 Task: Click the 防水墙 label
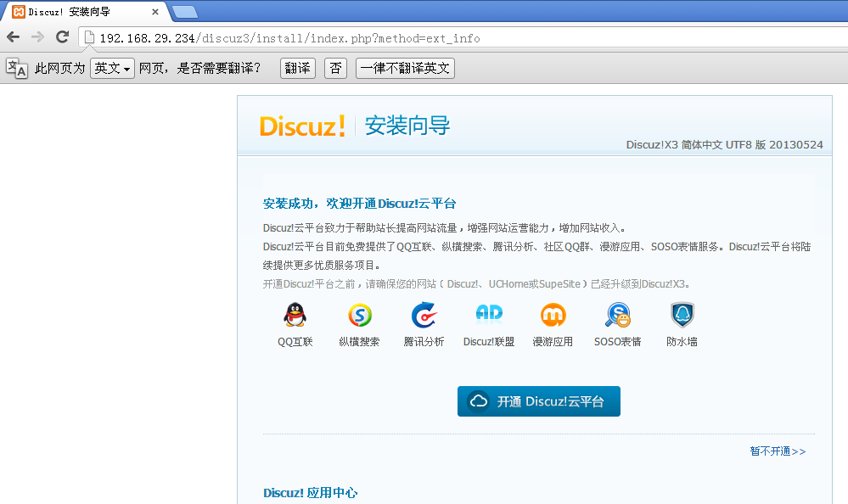point(682,342)
